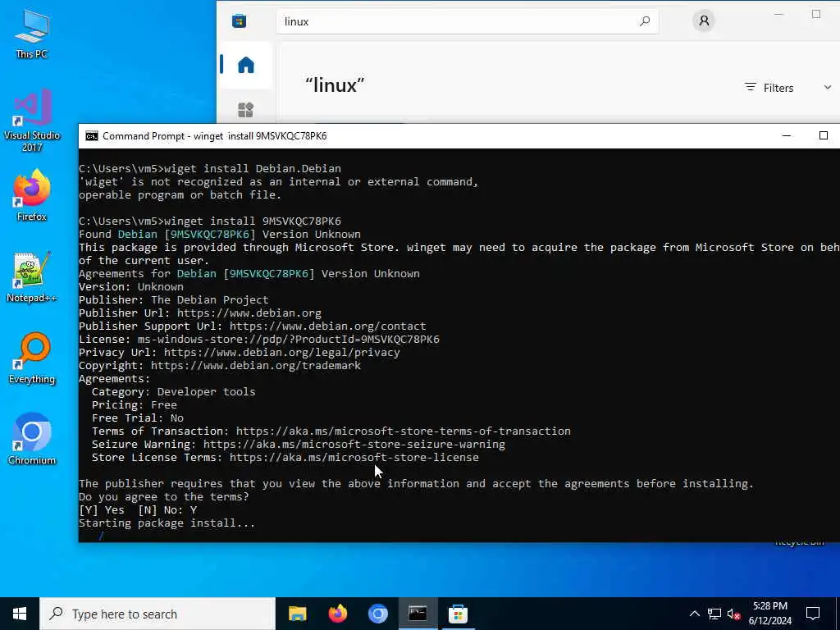Open the network status tray icon
The image size is (840, 630).
[x=714, y=614]
